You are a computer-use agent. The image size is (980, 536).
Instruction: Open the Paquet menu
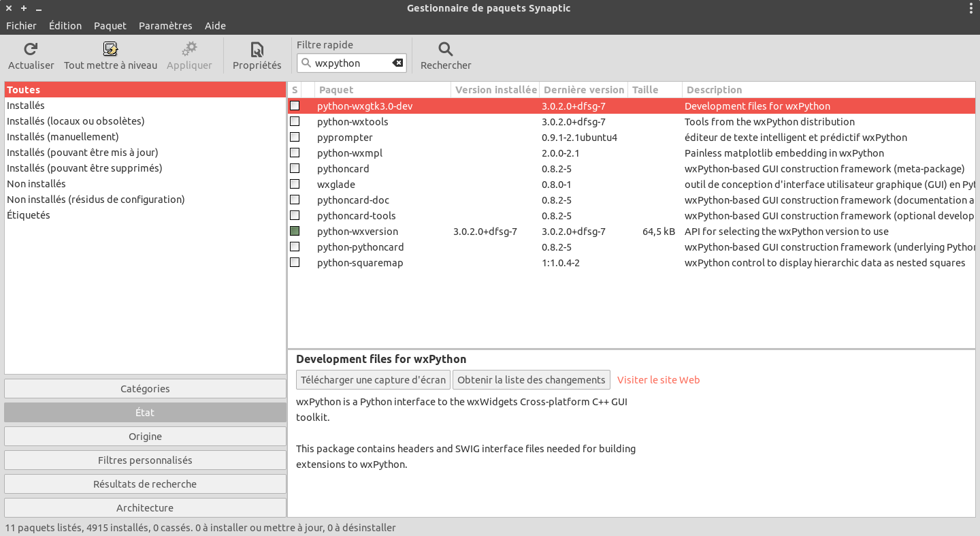[x=110, y=26]
